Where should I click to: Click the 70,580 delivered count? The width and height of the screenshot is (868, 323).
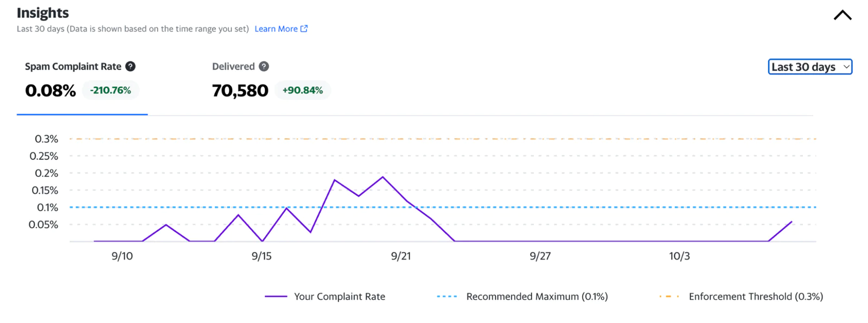240,90
